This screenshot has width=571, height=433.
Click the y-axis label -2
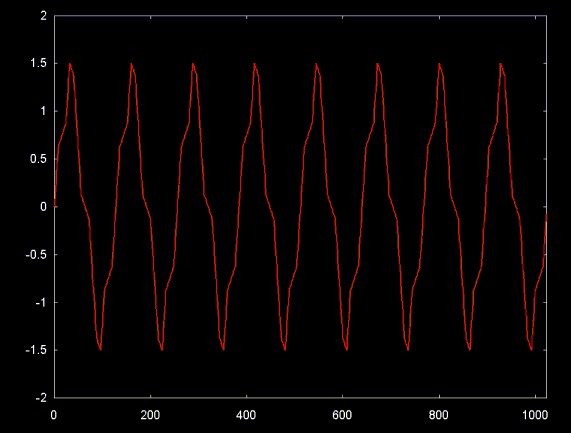[x=42, y=398]
